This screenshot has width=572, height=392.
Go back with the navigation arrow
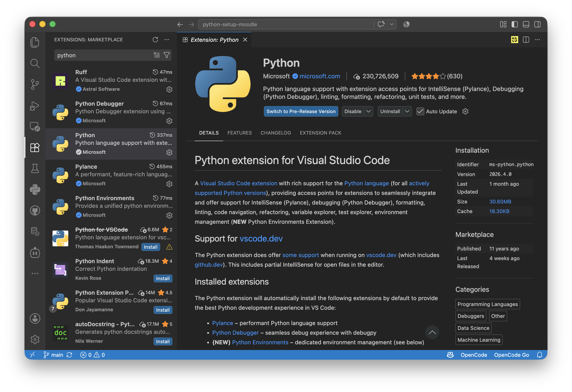pos(180,24)
